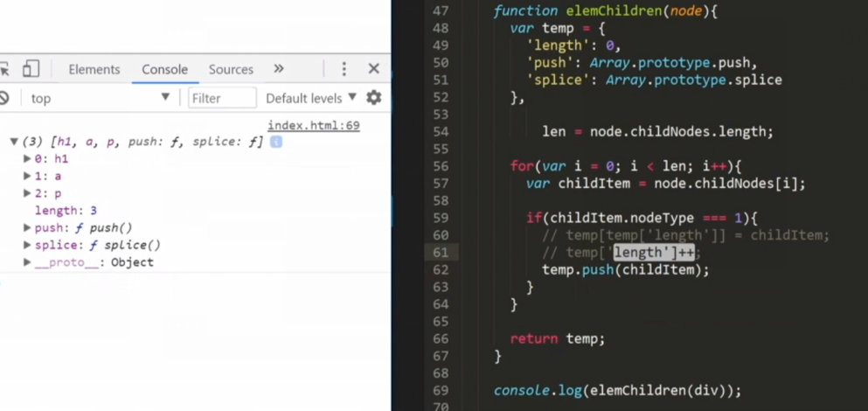Clear the console with the ban icon
This screenshot has width=868, height=411.
point(3,98)
